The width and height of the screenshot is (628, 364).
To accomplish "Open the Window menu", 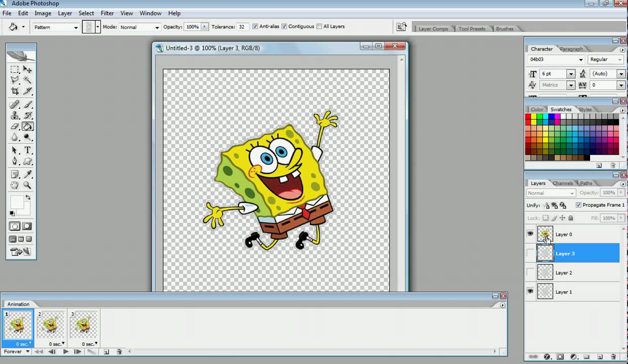I will click(x=150, y=13).
